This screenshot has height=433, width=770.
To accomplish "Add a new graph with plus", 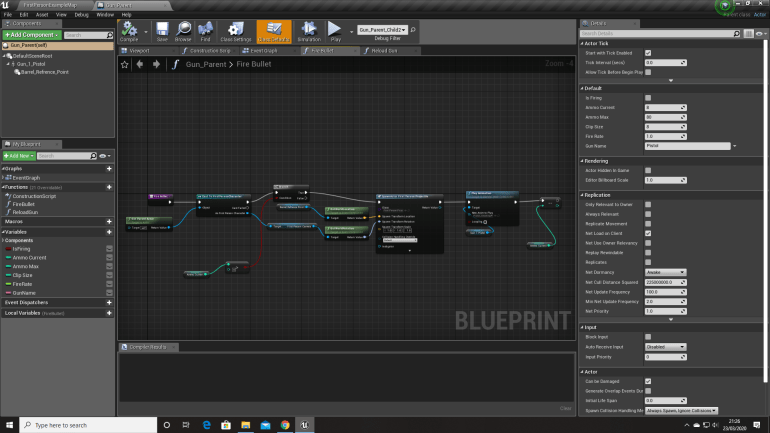I will (109, 168).
